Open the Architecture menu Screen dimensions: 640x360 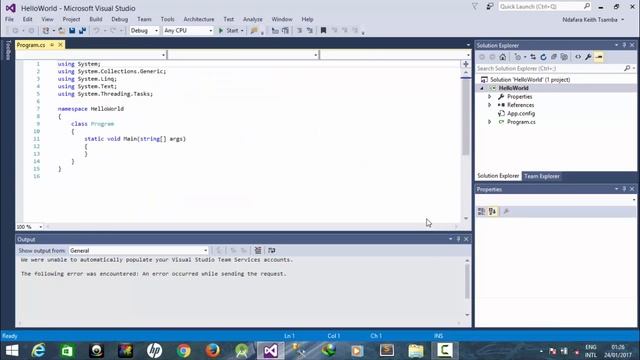tap(199, 19)
